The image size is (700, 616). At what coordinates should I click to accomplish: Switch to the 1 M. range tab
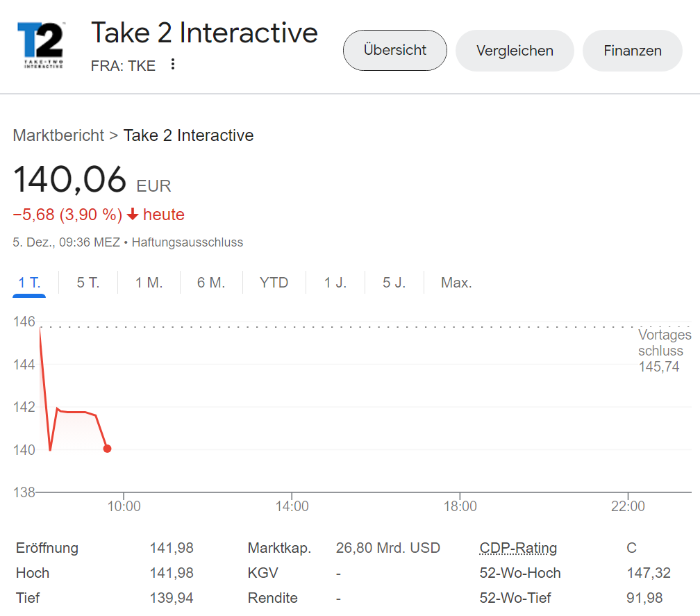pyautogui.click(x=149, y=283)
